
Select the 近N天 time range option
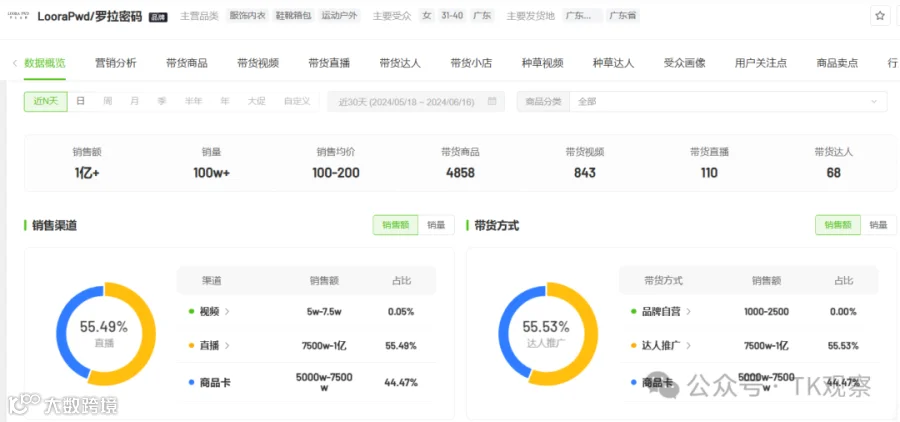click(46, 102)
